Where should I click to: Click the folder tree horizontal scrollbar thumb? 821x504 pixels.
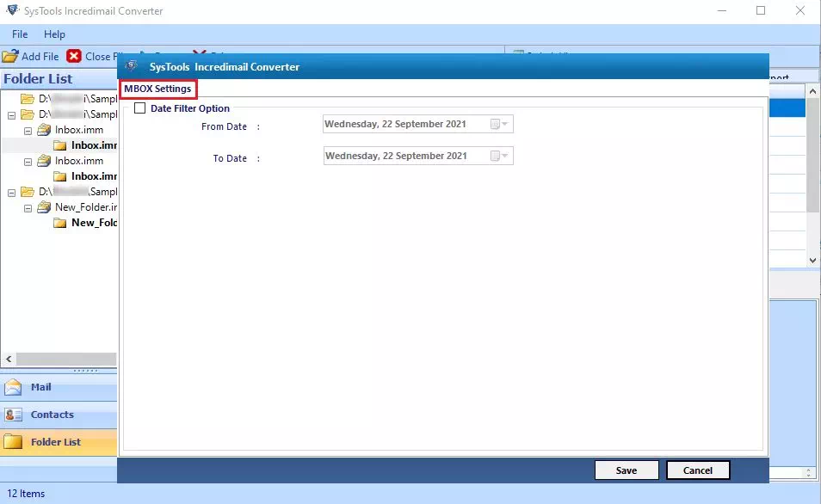click(x=66, y=359)
